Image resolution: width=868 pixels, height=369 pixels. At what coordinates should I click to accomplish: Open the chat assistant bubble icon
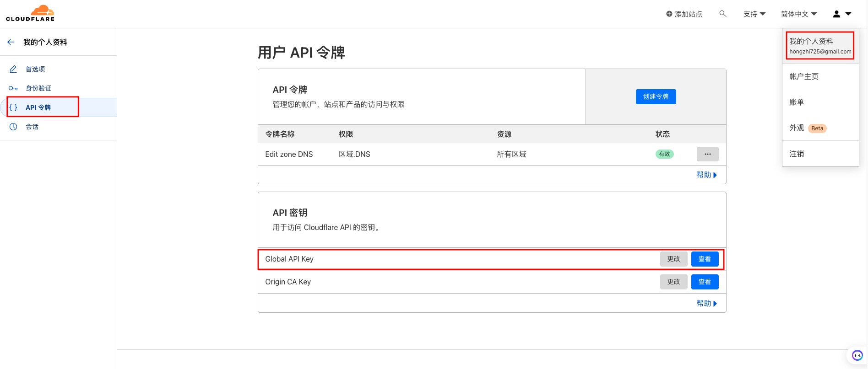click(857, 355)
